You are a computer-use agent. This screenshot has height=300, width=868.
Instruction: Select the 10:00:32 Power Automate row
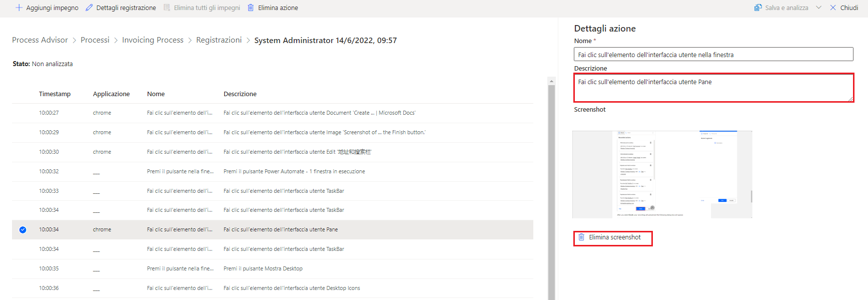[273, 171]
